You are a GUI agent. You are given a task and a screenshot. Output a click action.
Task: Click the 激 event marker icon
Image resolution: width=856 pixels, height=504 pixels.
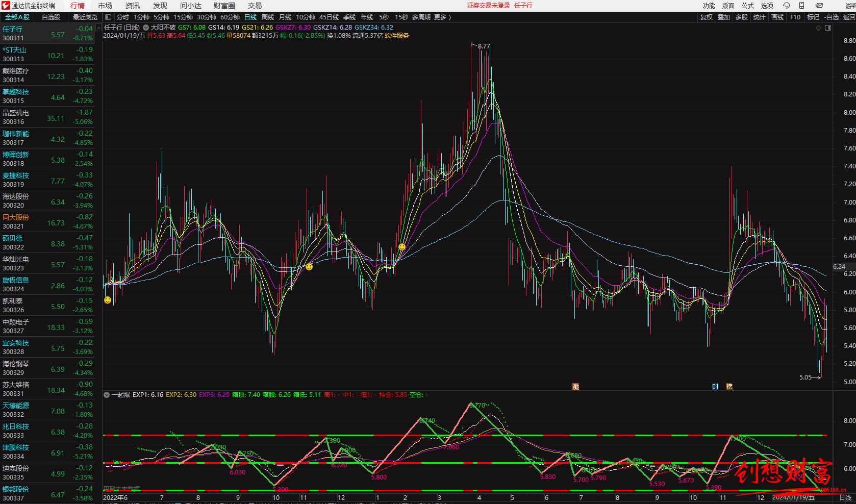click(x=576, y=387)
